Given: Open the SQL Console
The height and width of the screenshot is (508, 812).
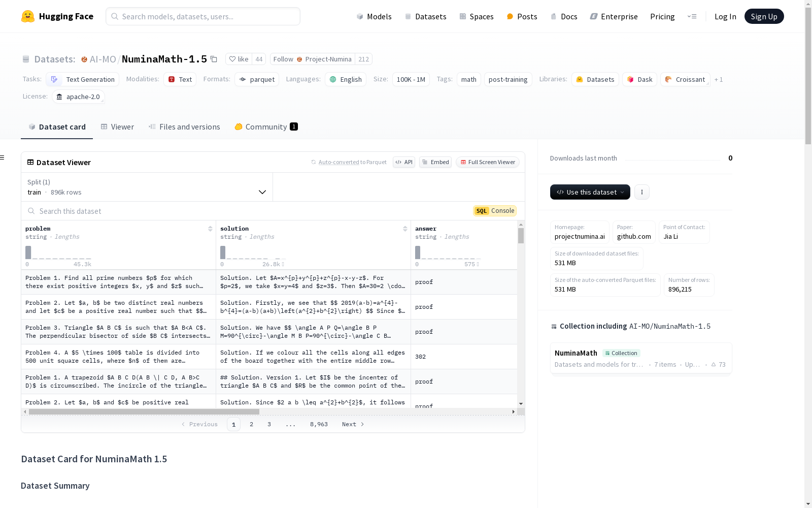Looking at the screenshot, I should (x=495, y=211).
